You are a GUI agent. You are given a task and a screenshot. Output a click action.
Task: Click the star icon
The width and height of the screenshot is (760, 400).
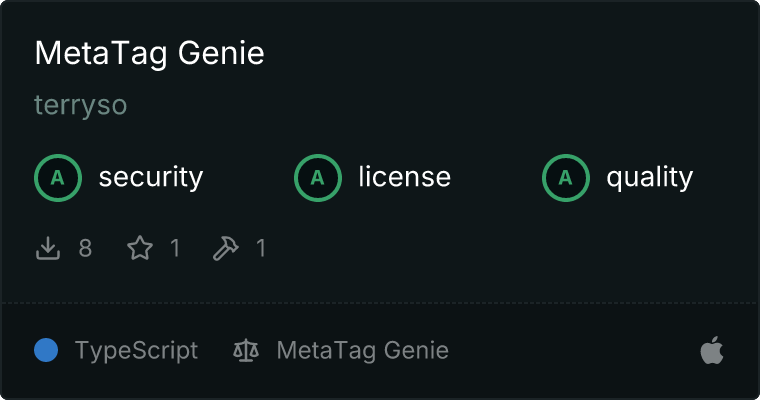pos(140,248)
